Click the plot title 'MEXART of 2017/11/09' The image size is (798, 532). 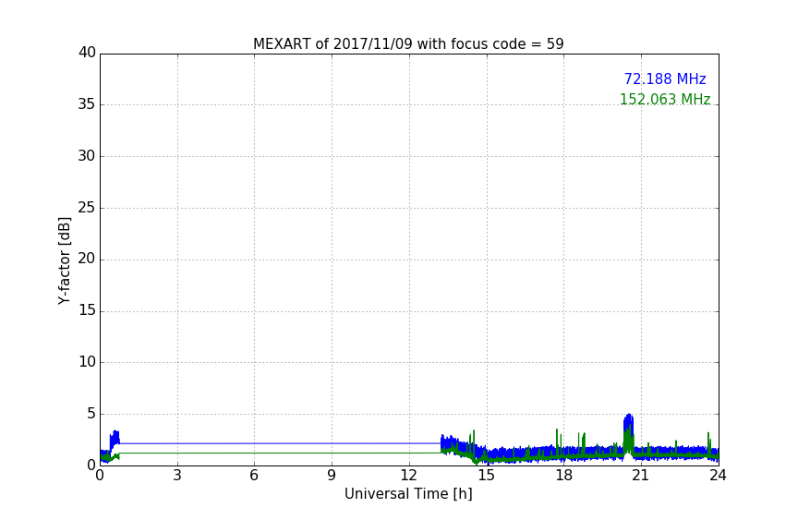pos(408,44)
